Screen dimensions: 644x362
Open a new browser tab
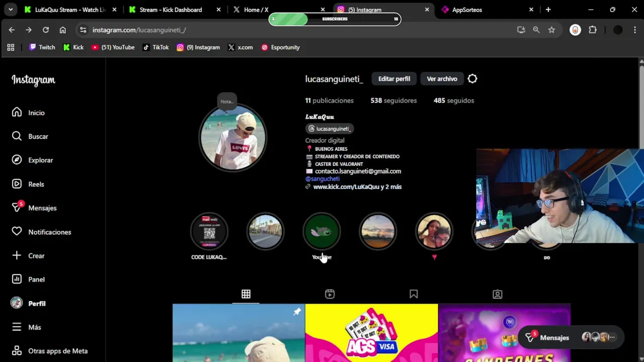(x=548, y=10)
